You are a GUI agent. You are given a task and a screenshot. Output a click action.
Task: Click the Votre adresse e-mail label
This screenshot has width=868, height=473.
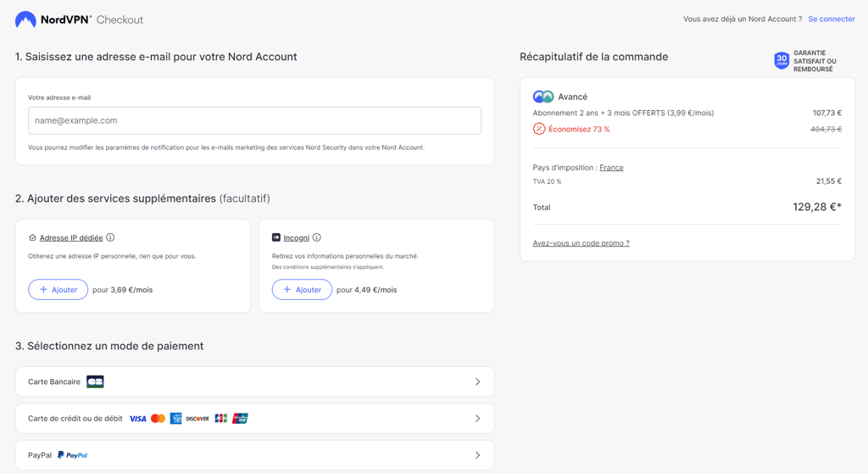pos(59,97)
